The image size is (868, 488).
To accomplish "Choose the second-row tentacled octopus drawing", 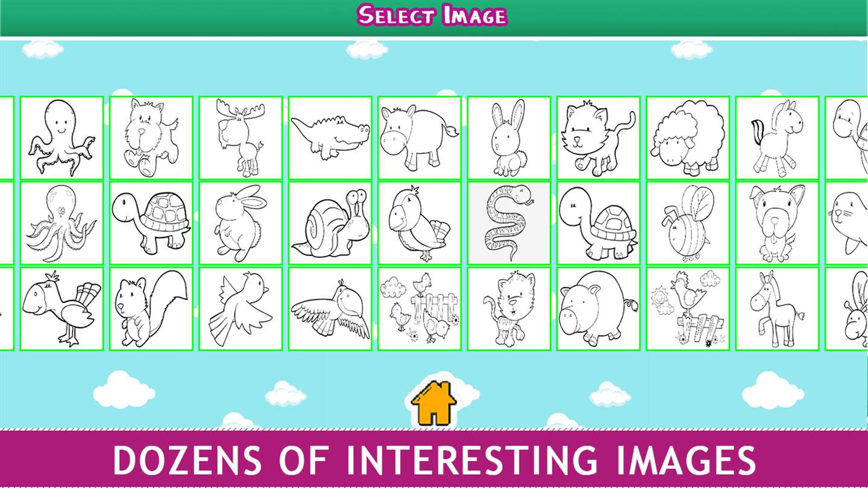I will 61,224.
